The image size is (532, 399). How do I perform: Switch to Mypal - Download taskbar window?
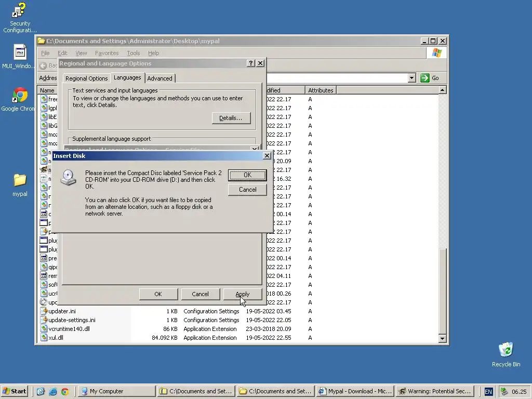tap(355, 391)
